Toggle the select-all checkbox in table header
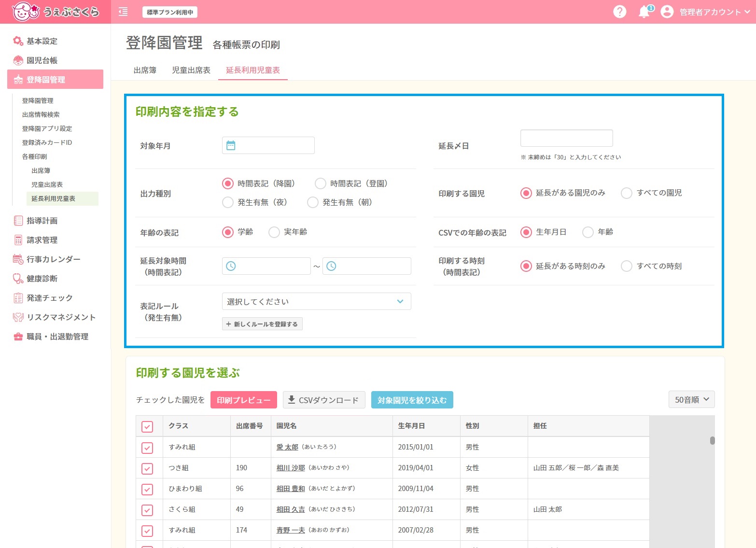 click(147, 426)
